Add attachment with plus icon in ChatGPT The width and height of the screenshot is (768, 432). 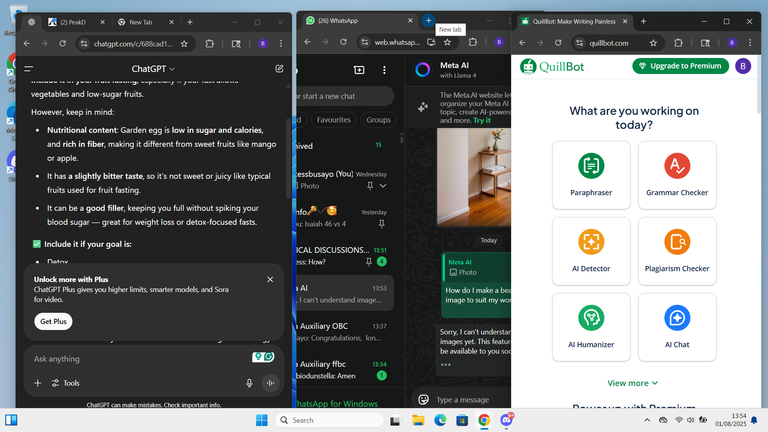38,383
